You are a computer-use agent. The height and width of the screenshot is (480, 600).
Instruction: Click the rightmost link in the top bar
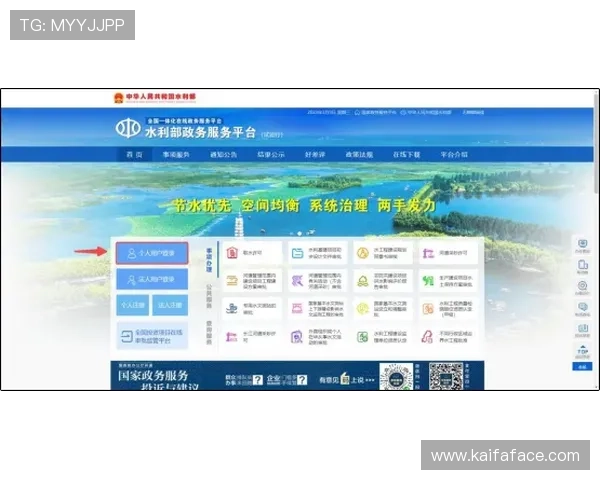tap(473, 112)
